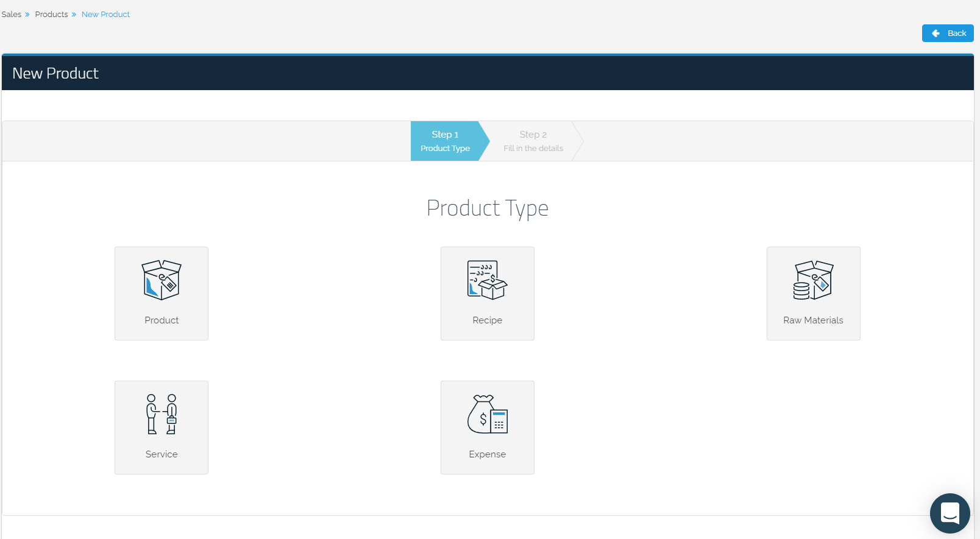Viewport: 980px width, 539px height.
Task: Select the Service people icon
Action: click(162, 414)
